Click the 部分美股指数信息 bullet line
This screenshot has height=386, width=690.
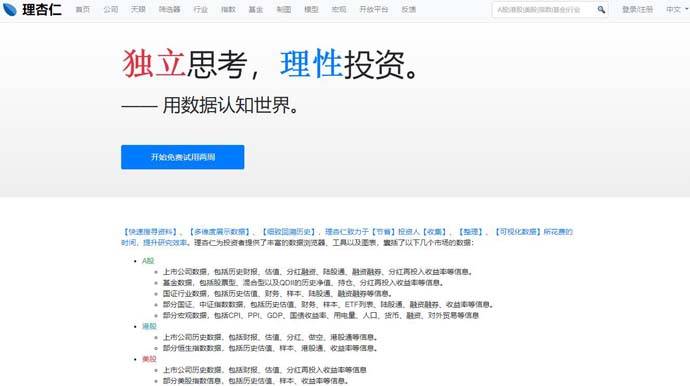[256, 381]
